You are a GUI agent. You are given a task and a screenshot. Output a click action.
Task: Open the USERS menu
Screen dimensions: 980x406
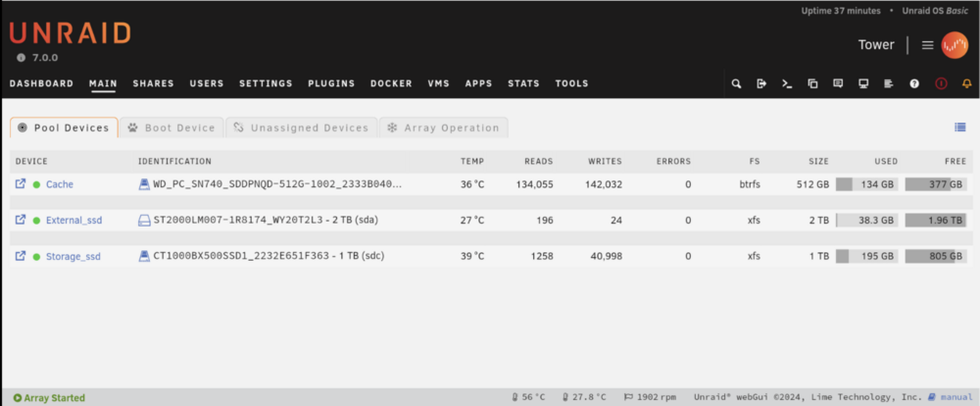coord(207,83)
